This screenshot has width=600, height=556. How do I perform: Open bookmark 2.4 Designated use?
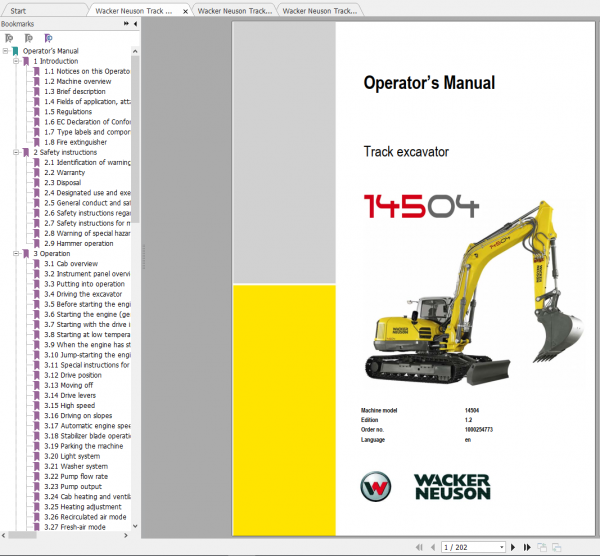pyautogui.click(x=87, y=193)
